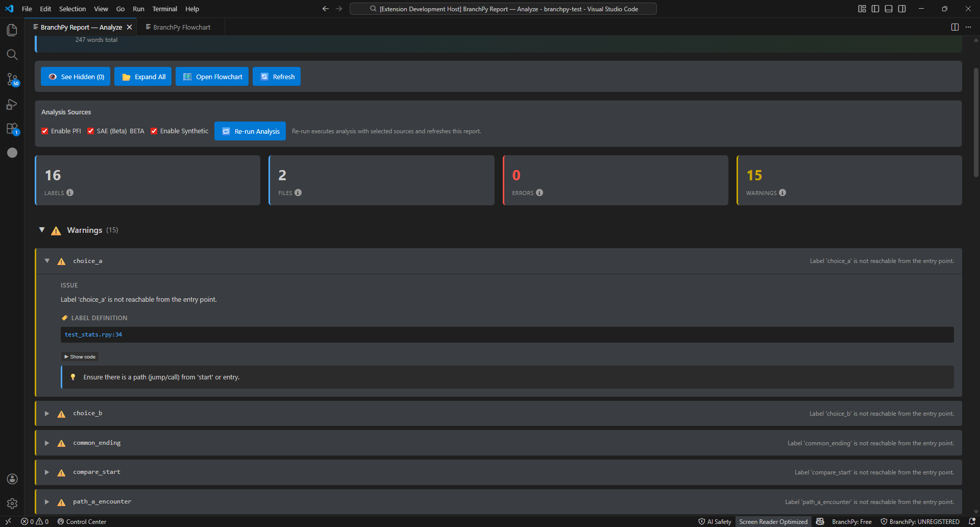Click the BranchPy: Free status bar indicator
The height and width of the screenshot is (527, 980).
[851, 521]
